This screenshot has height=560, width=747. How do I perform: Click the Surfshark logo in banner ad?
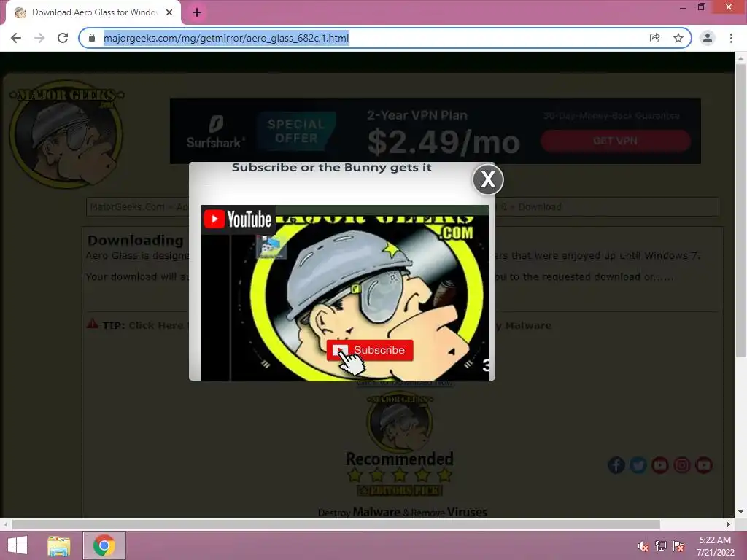(215, 133)
